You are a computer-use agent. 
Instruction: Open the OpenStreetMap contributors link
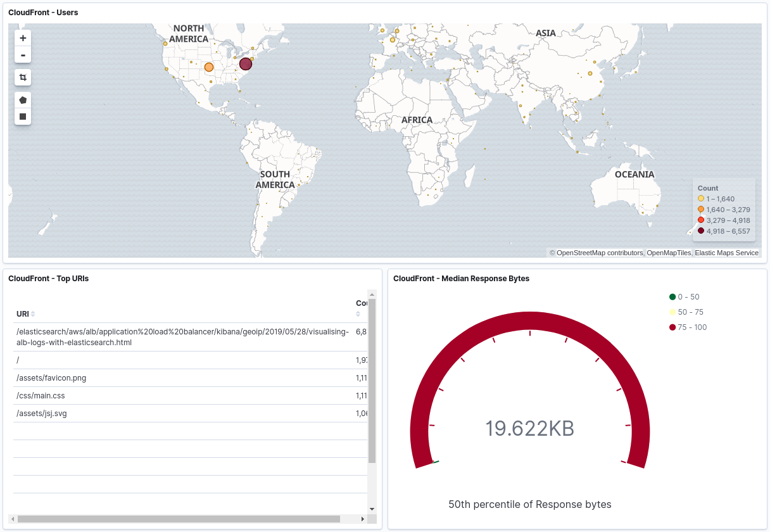tap(600, 253)
